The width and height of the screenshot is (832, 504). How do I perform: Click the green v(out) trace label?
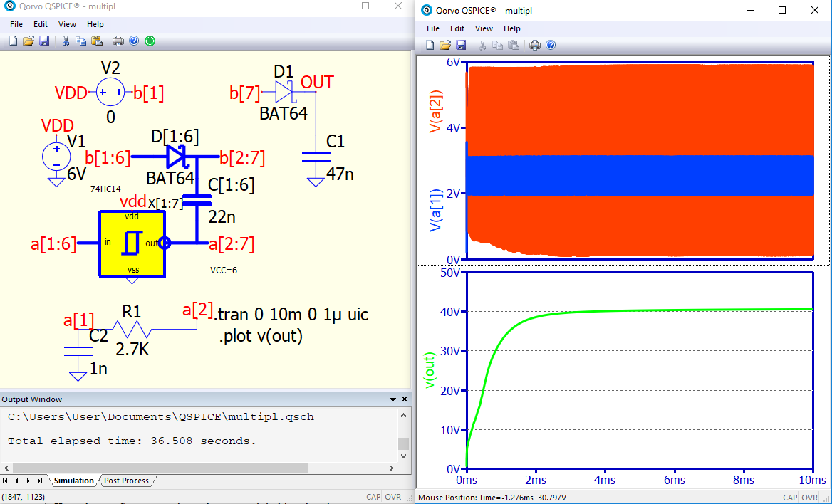pos(430,370)
